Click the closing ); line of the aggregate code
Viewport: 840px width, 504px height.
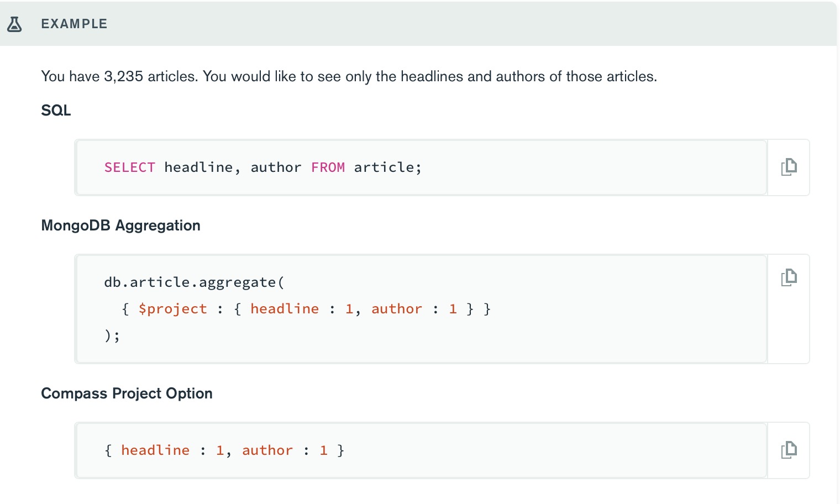112,335
